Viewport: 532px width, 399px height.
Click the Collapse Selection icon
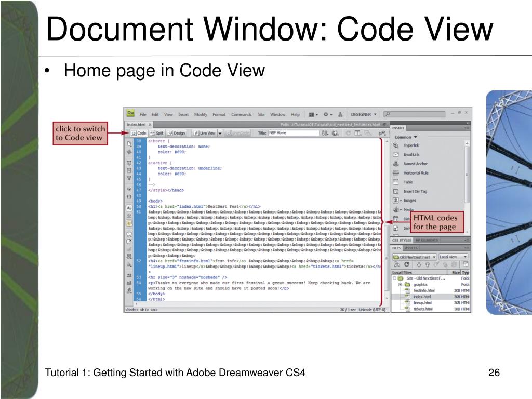[129, 170]
